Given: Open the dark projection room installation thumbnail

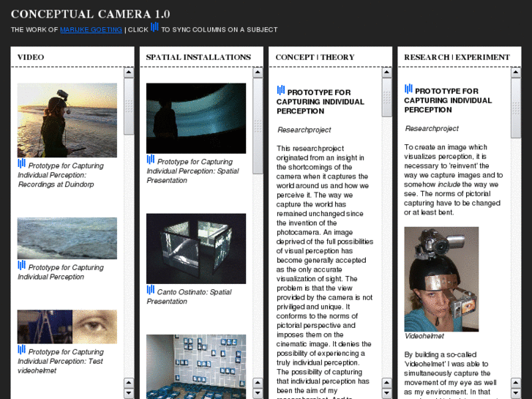Looking at the screenshot, I should pyautogui.click(x=195, y=118).
